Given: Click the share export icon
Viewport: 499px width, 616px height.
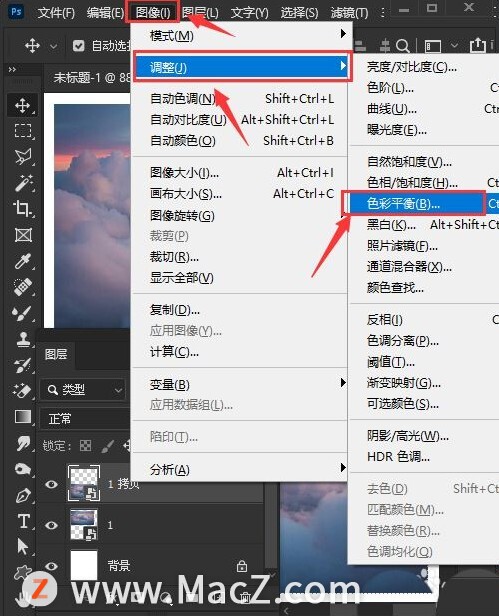Looking at the screenshot, I should coord(477,45).
